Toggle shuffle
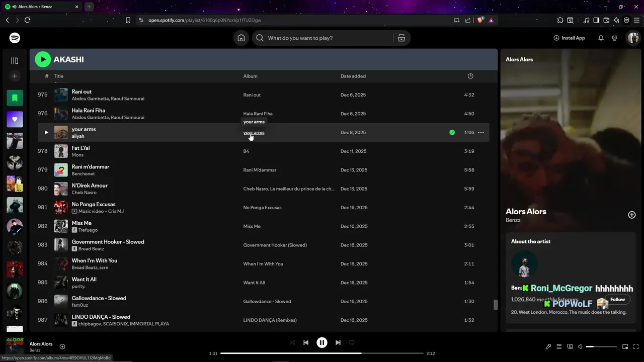Viewport: 644px width, 362px height. point(292,342)
